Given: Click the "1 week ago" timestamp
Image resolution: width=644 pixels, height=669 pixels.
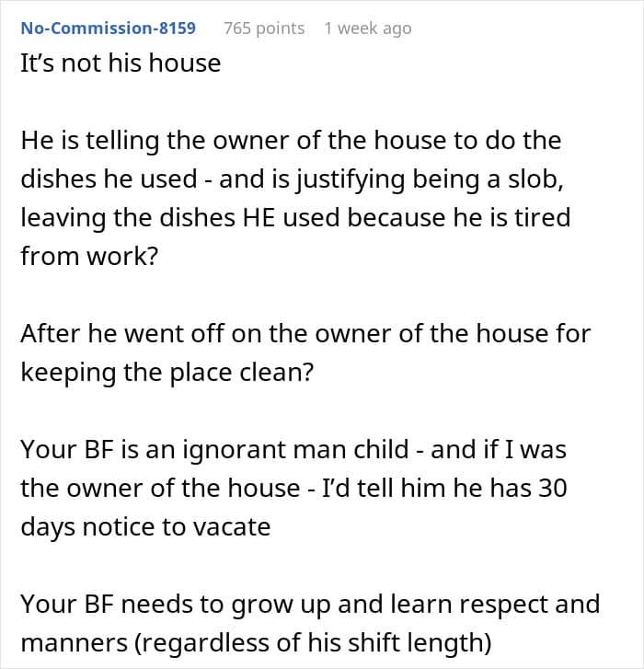Looking at the screenshot, I should 367,29.
